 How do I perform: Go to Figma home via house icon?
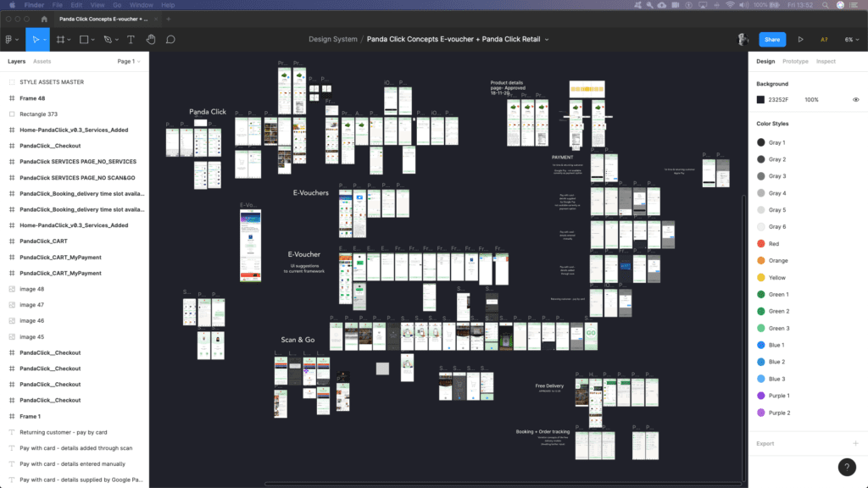point(44,19)
